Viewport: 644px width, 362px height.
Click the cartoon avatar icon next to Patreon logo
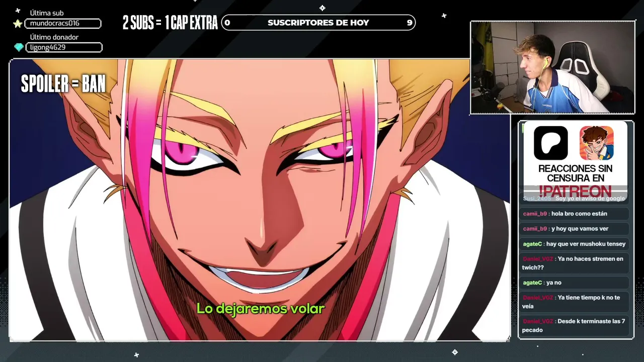coord(596,143)
